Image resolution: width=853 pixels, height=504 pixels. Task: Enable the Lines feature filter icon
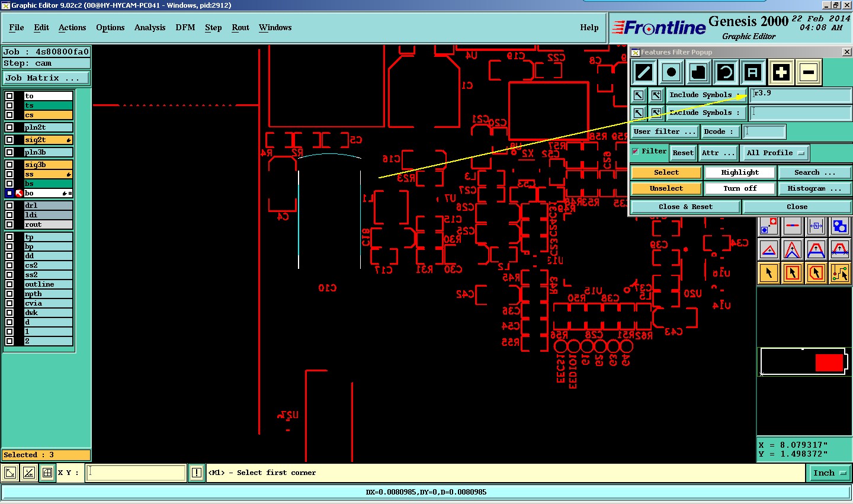643,72
